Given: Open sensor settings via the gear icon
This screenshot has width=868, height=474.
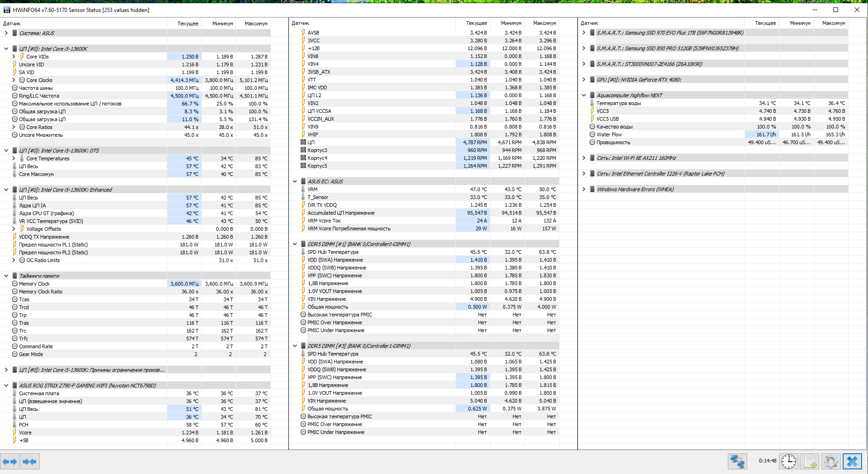Looking at the screenshot, I should (x=831, y=461).
